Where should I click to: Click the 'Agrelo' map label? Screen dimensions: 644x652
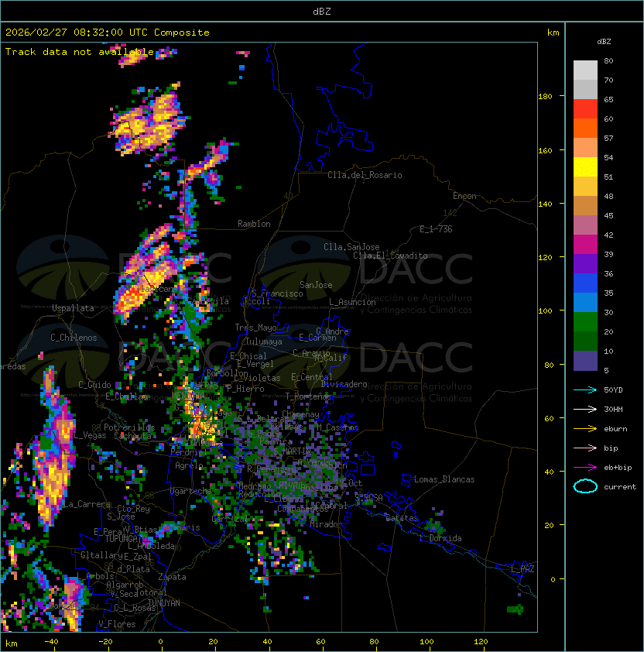(x=189, y=465)
